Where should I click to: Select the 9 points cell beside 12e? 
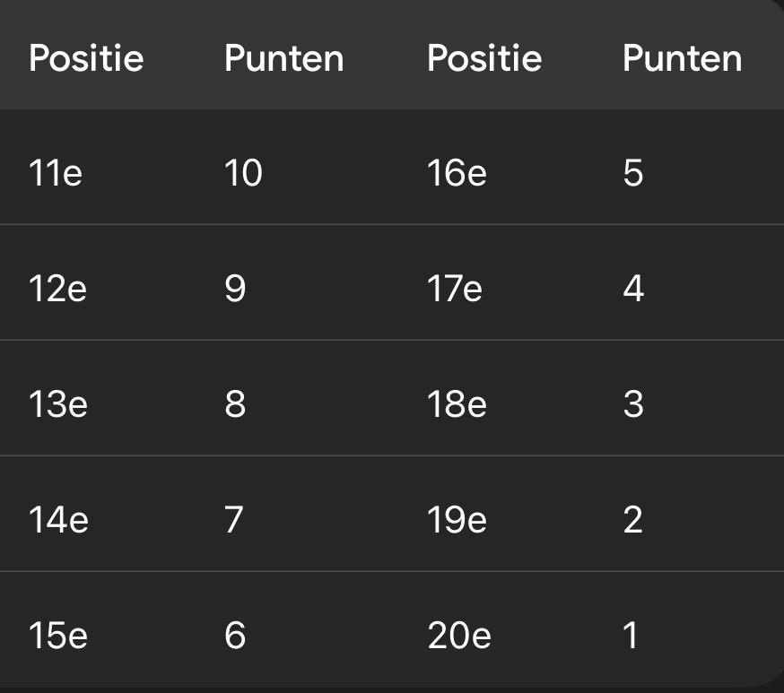(x=235, y=288)
